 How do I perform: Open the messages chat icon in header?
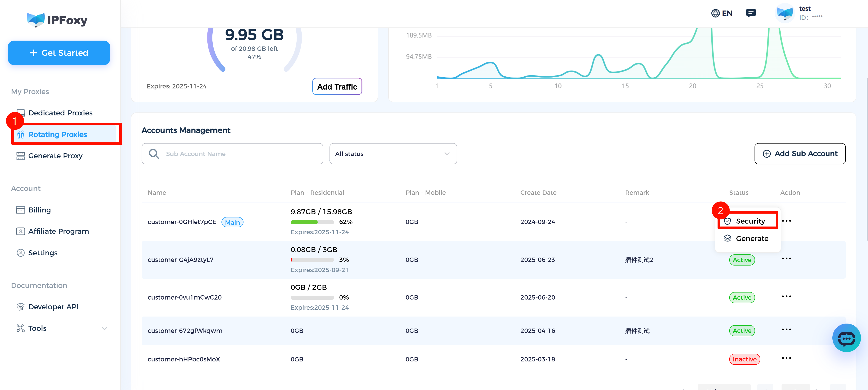751,13
